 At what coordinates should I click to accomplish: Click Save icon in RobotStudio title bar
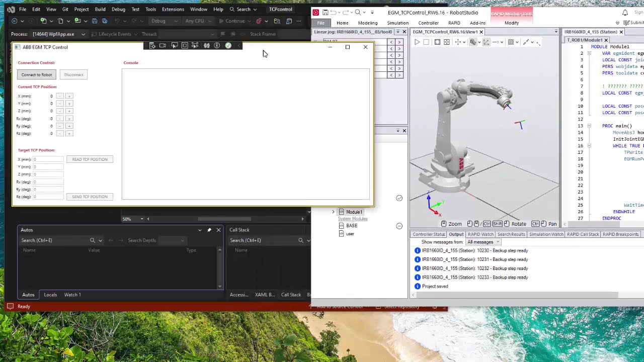click(326, 13)
